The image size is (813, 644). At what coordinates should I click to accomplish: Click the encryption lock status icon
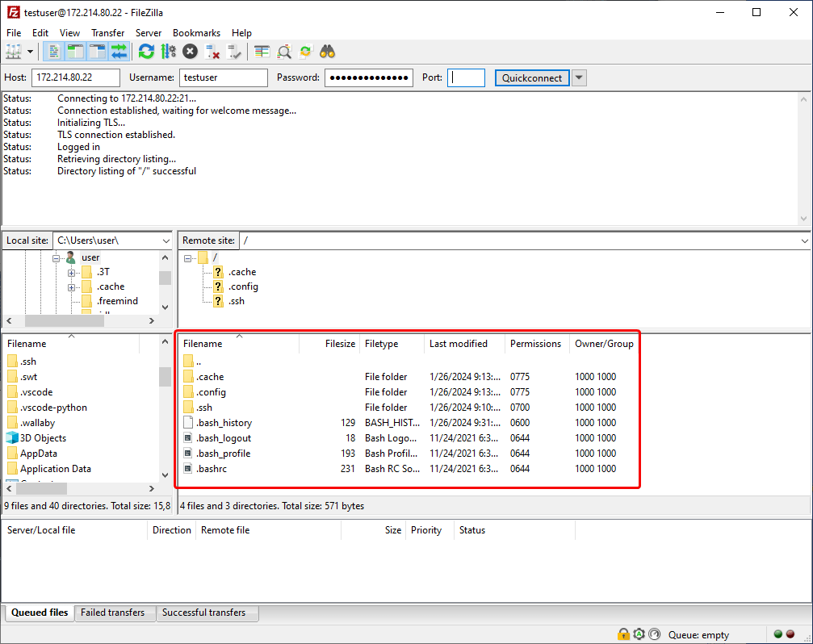point(623,634)
